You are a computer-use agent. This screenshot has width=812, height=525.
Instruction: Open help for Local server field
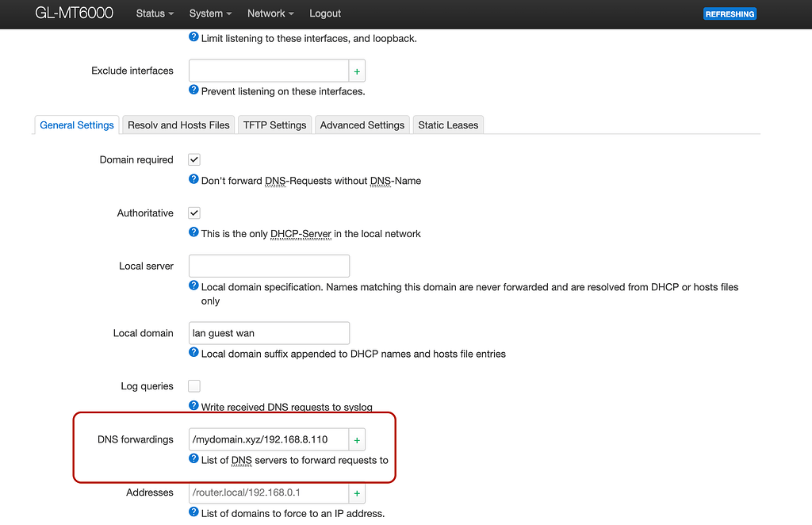click(193, 285)
